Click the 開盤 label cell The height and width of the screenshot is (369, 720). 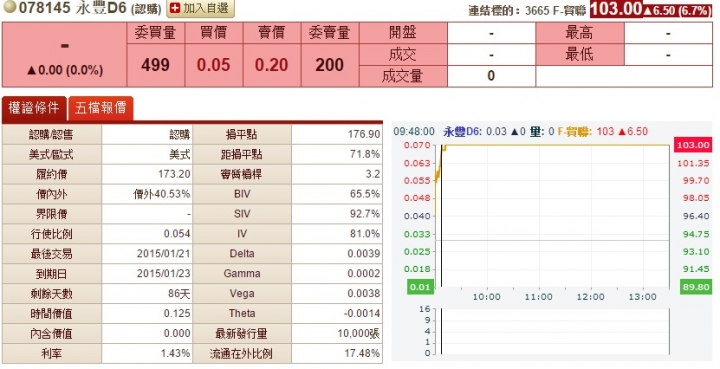coord(403,33)
